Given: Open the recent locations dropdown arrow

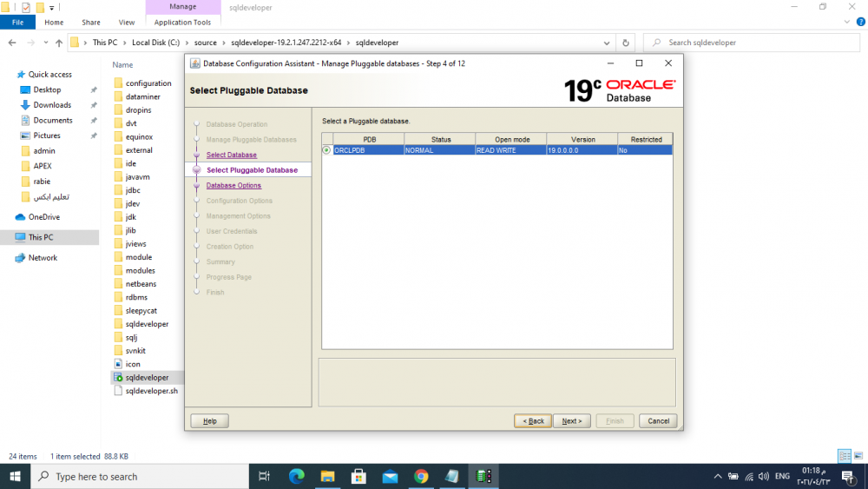Looking at the screenshot, I should 45,43.
